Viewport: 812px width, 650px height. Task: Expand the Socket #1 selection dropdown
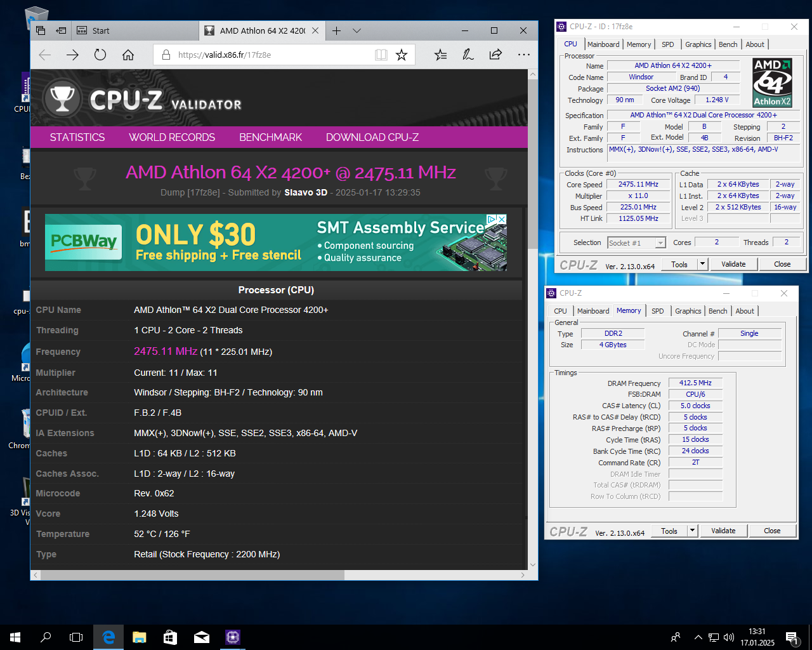(660, 243)
